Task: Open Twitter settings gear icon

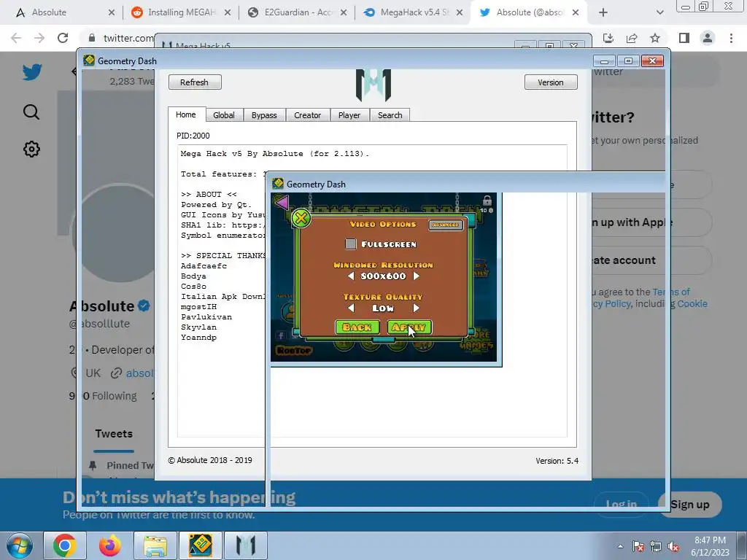Action: [x=31, y=149]
